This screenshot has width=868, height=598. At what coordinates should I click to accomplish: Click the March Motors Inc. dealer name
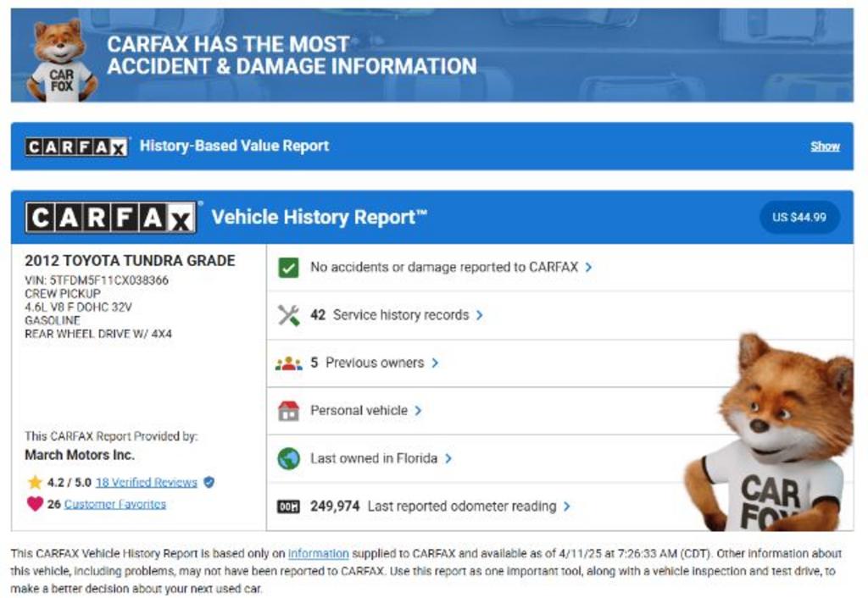click(x=80, y=455)
